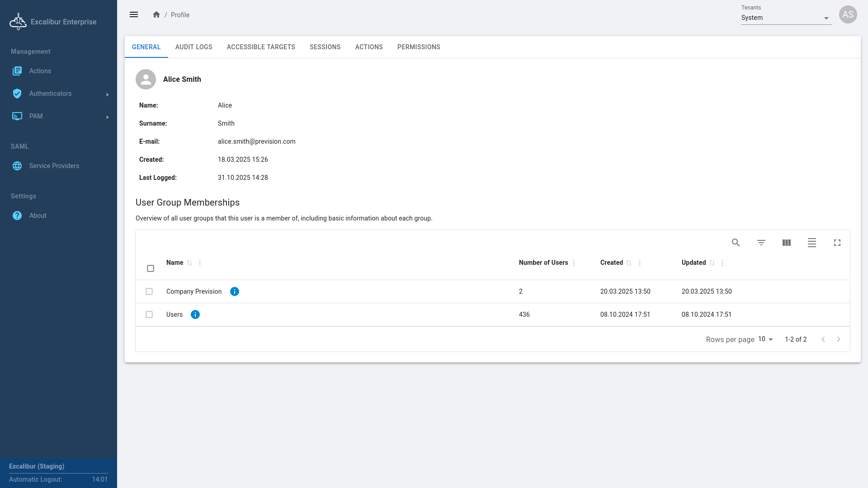868x488 pixels.
Task: Open Service Providers in sidebar
Action: tap(54, 166)
